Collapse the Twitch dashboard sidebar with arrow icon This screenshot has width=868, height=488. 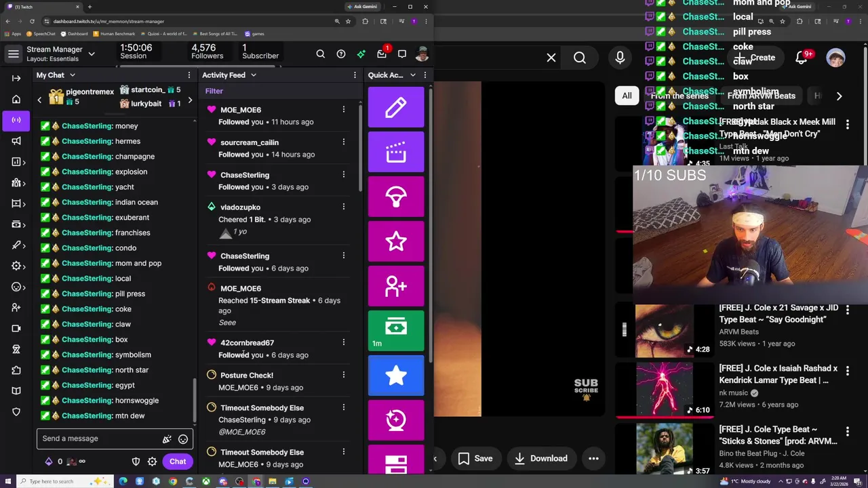16,78
